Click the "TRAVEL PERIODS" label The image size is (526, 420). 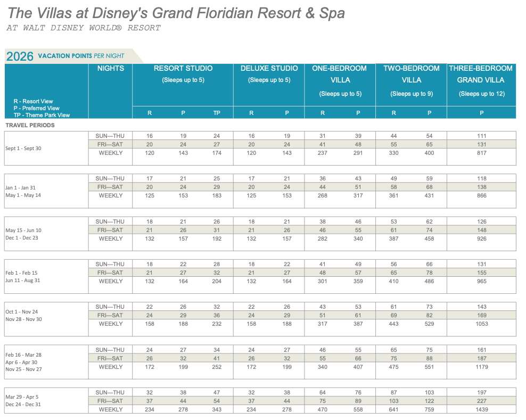click(30, 126)
